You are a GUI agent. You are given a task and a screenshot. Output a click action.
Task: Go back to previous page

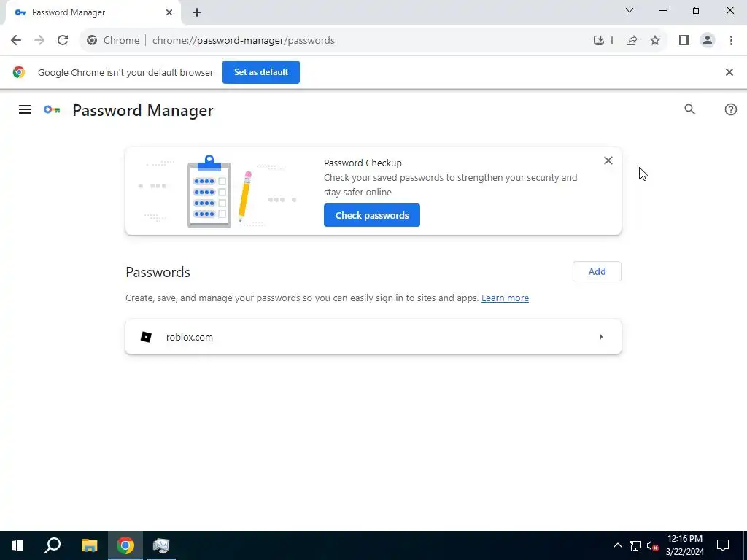pyautogui.click(x=16, y=41)
